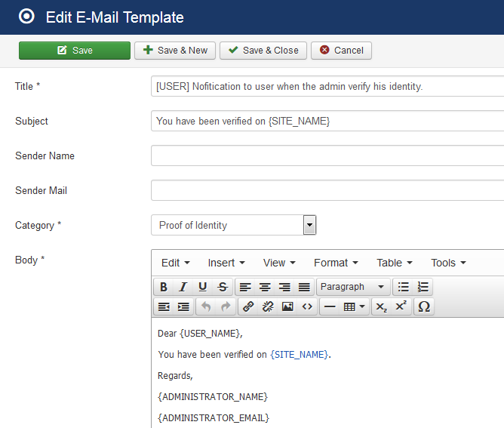
Task: Apply italic formatting icon
Action: coord(183,287)
